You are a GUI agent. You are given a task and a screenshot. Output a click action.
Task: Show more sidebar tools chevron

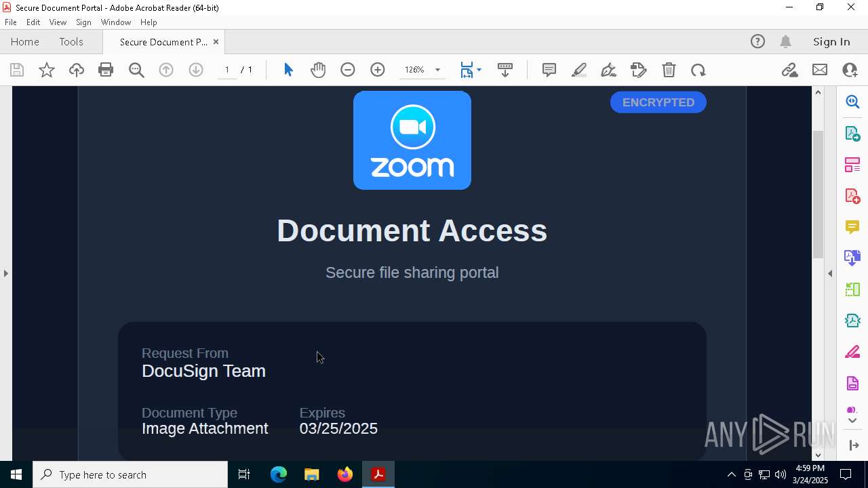coord(852,421)
